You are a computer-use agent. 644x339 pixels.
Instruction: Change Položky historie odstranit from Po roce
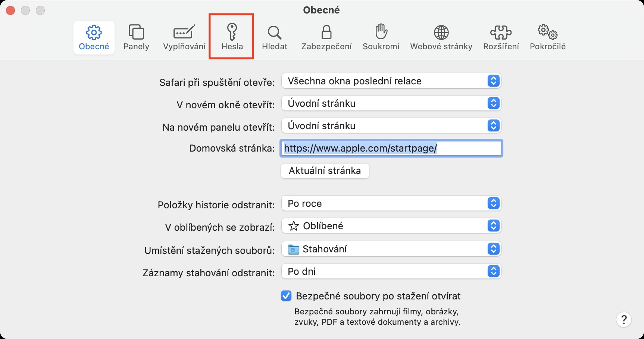point(391,203)
